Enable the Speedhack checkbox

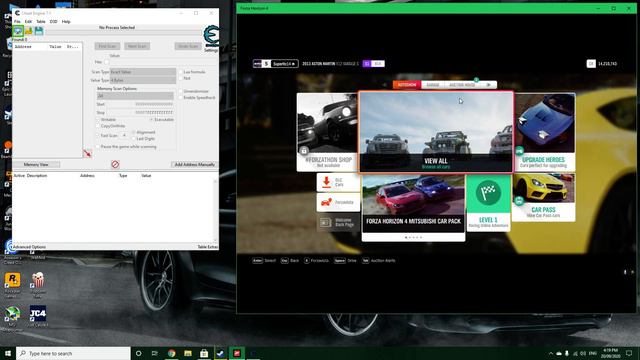[181, 98]
